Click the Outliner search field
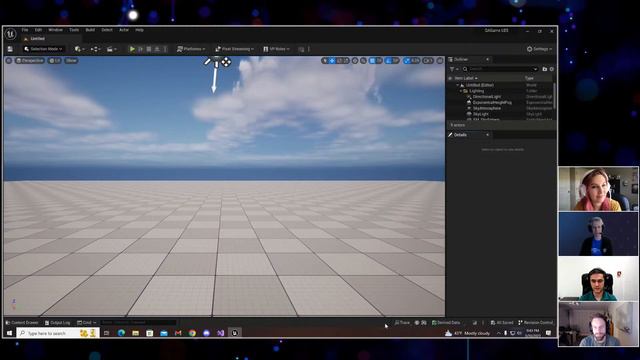This screenshot has width=640, height=360. 500,69
